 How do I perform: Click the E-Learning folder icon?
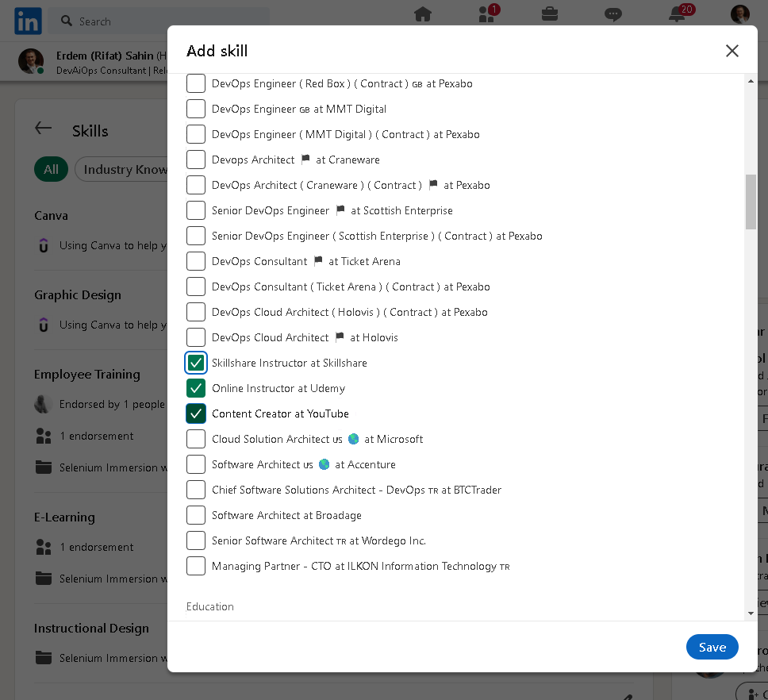[x=44, y=579]
